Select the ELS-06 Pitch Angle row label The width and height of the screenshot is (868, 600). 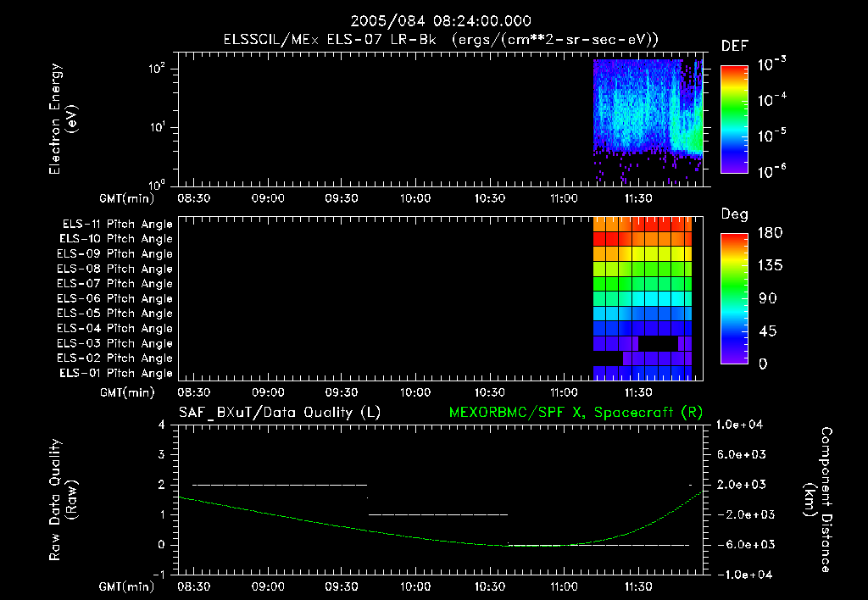(x=115, y=299)
